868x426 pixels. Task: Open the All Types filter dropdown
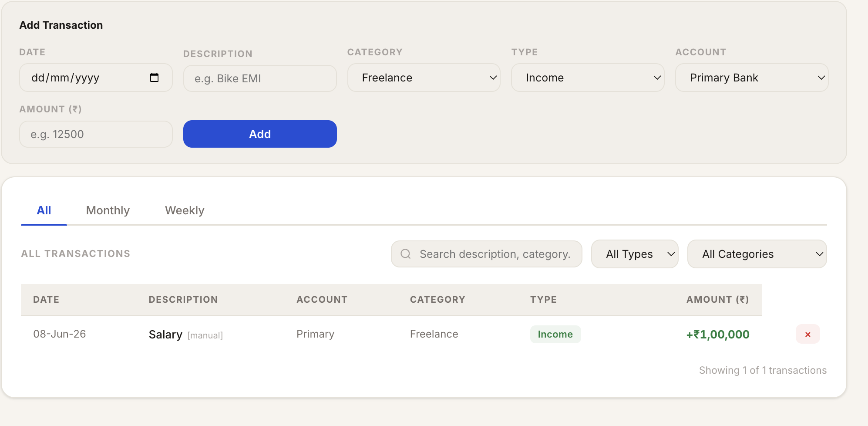click(635, 254)
